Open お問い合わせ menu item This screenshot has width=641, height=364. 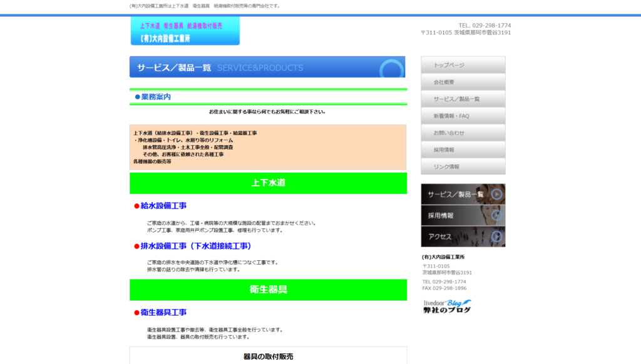point(463,133)
